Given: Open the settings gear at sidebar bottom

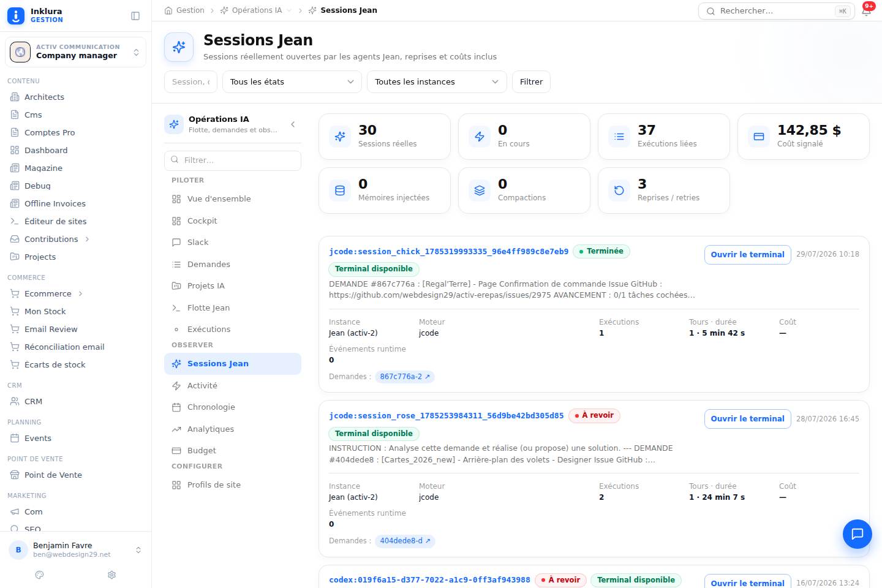Looking at the screenshot, I should [111, 575].
